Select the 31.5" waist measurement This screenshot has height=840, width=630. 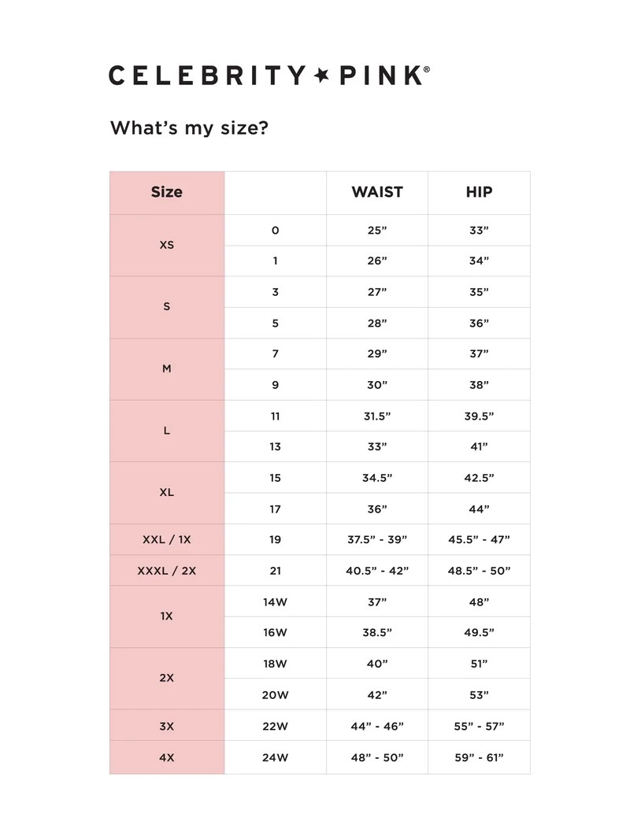tap(377, 416)
